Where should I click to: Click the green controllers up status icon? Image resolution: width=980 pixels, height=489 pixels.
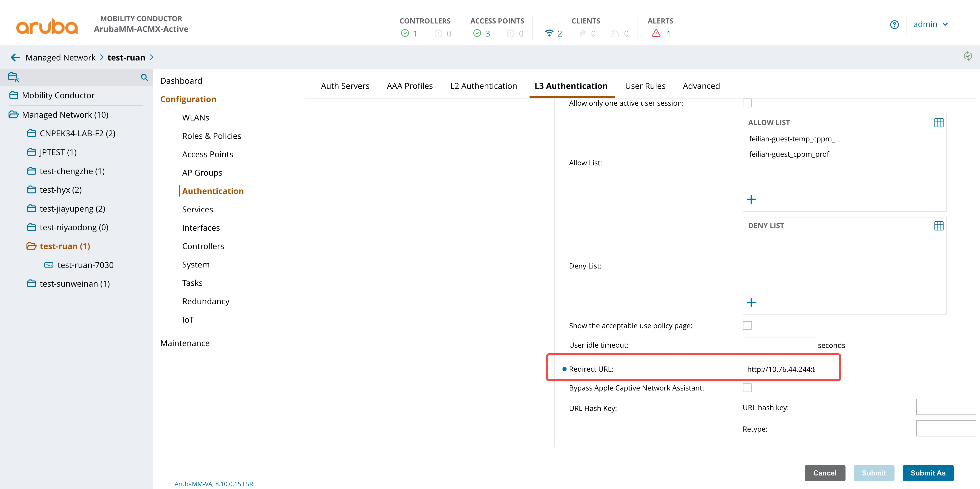pyautogui.click(x=405, y=33)
